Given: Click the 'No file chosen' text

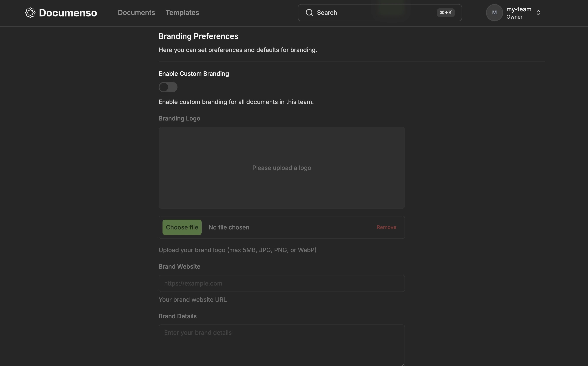Looking at the screenshot, I should (x=229, y=227).
